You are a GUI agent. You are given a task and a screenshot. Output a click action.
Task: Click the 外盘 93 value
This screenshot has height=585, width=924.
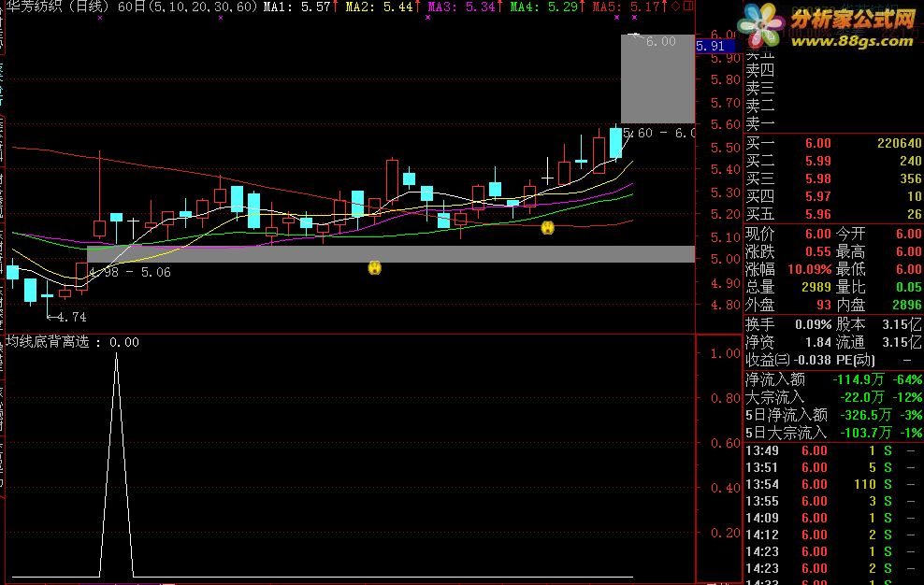point(824,305)
